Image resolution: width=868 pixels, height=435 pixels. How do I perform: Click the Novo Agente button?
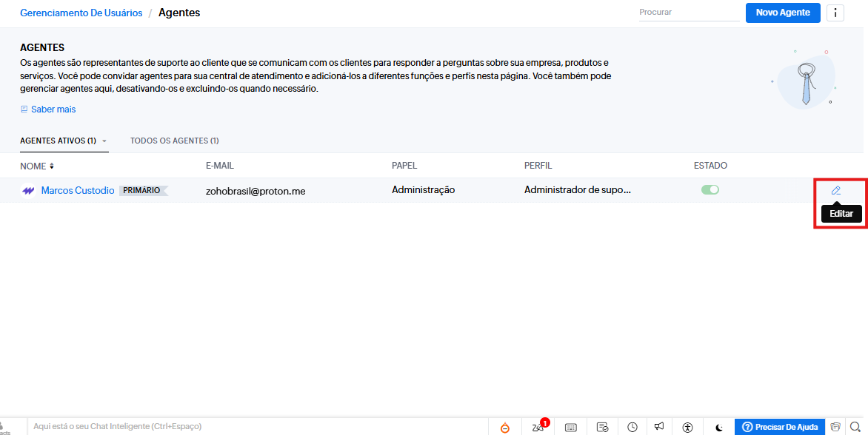(x=782, y=13)
